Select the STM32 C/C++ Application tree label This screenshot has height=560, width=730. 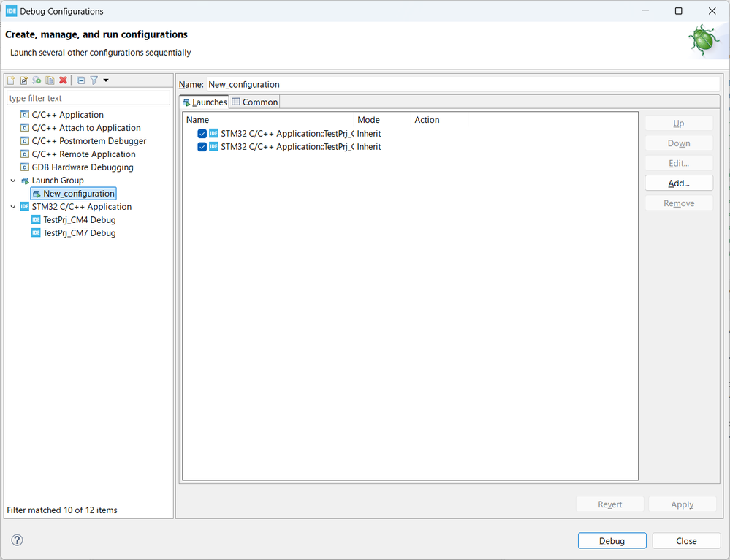tap(81, 206)
